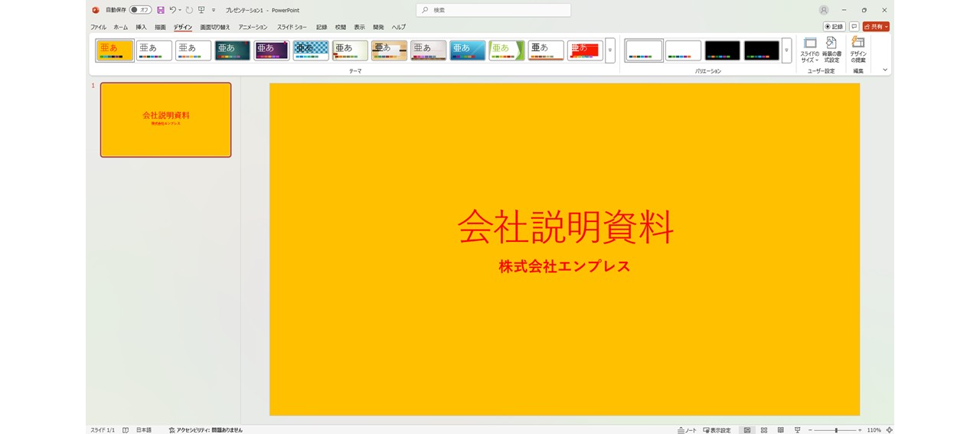Open the Insert (挿入) tab
Viewport: 980px width, 434px height.
(x=141, y=27)
